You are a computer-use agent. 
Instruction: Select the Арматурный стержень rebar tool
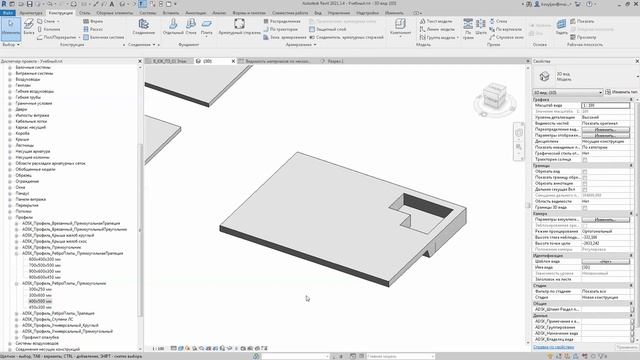pos(239,27)
